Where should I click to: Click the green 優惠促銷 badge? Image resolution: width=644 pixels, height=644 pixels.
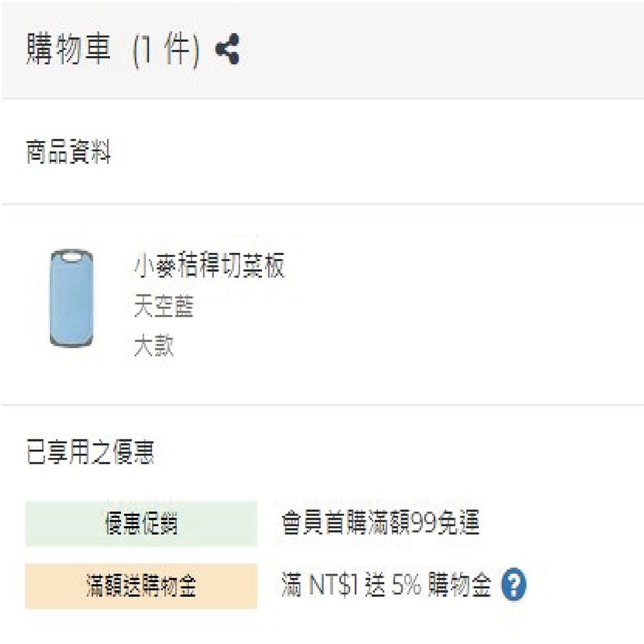pos(141,524)
